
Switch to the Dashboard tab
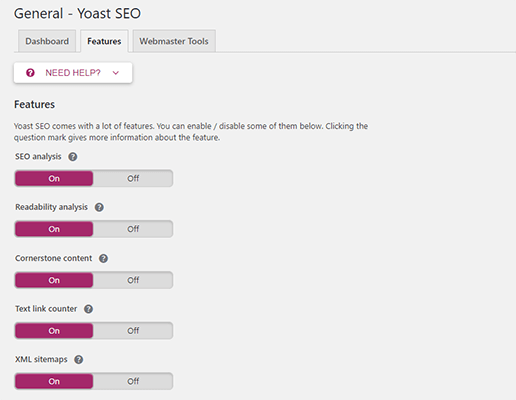[x=47, y=41]
